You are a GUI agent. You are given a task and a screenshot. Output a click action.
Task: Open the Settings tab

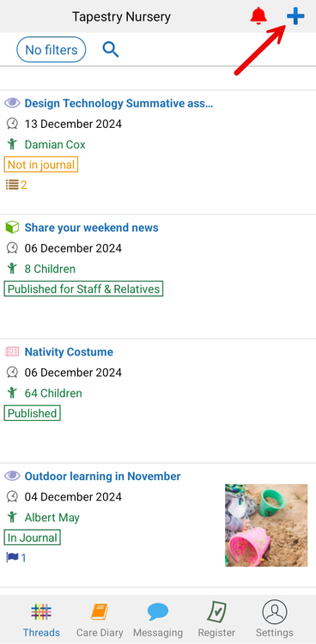(275, 619)
